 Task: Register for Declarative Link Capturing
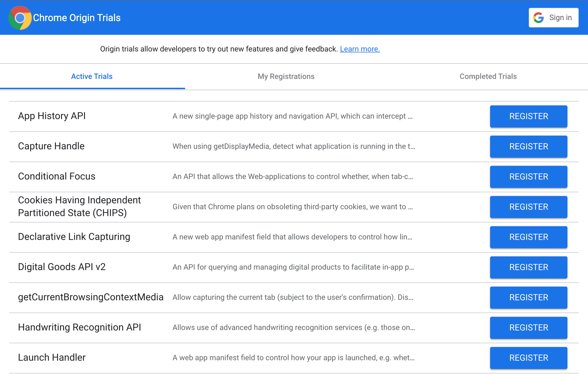point(528,237)
